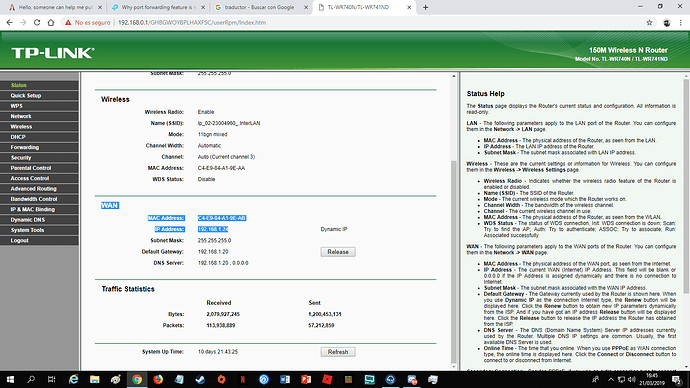Open the Chrome three-dot menu

click(680, 23)
